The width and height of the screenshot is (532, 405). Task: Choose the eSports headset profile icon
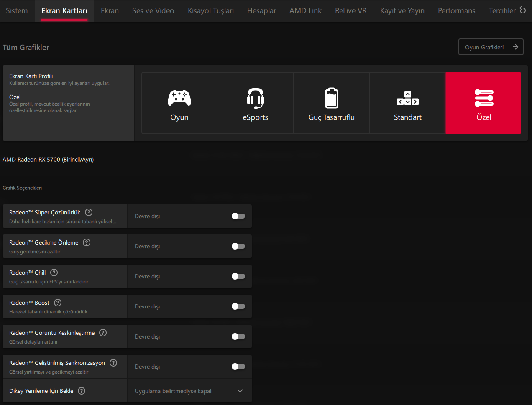click(x=255, y=98)
